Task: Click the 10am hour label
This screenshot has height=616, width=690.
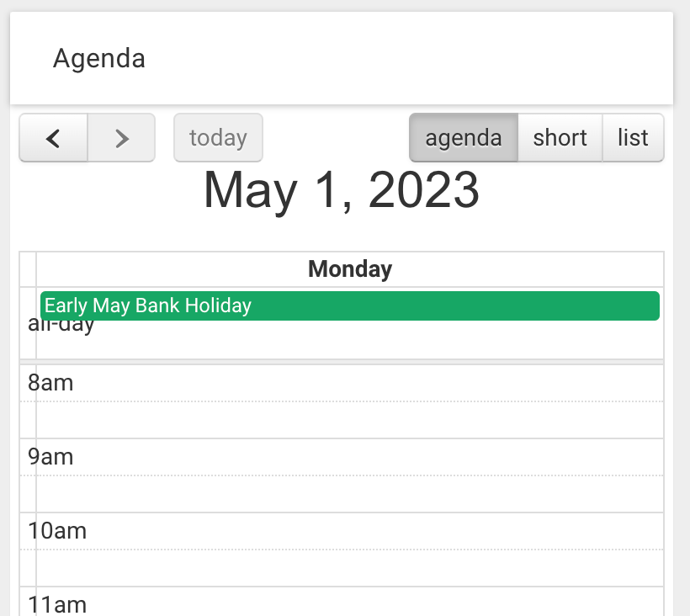Action: tap(57, 531)
